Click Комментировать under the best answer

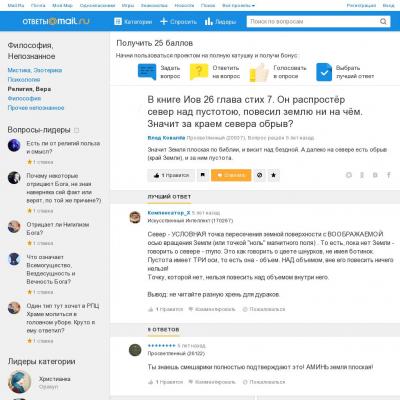click(x=212, y=309)
